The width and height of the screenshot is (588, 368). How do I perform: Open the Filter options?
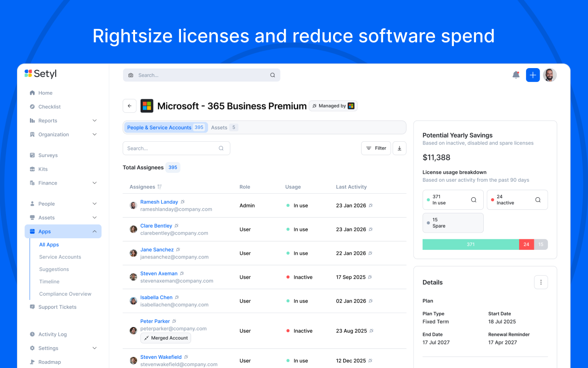coord(376,148)
